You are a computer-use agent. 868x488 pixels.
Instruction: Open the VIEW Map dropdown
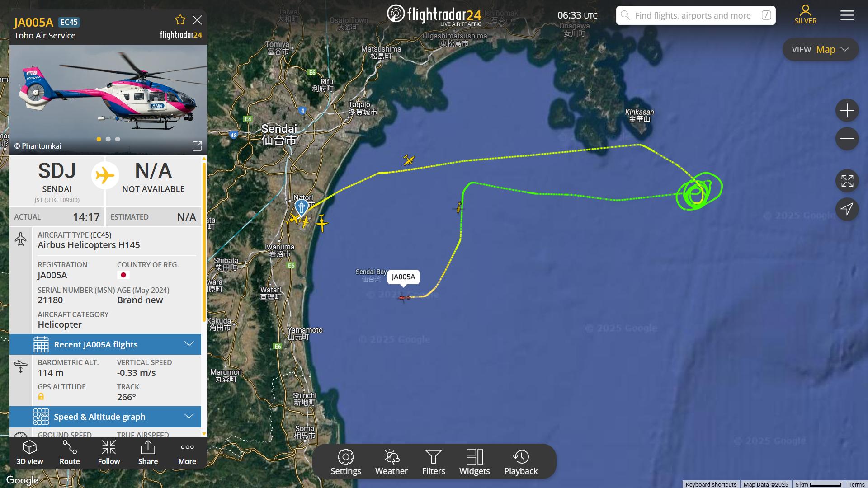pyautogui.click(x=821, y=50)
